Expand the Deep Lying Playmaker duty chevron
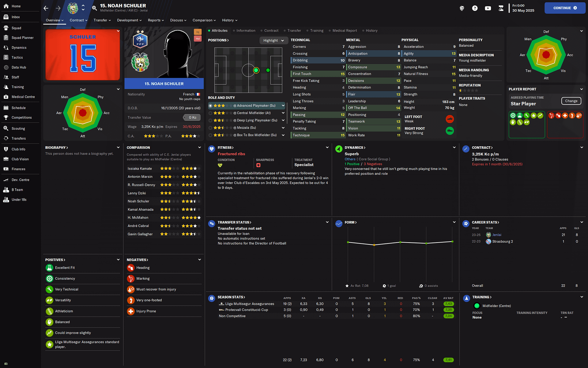The width and height of the screenshot is (588, 368). 283,121
